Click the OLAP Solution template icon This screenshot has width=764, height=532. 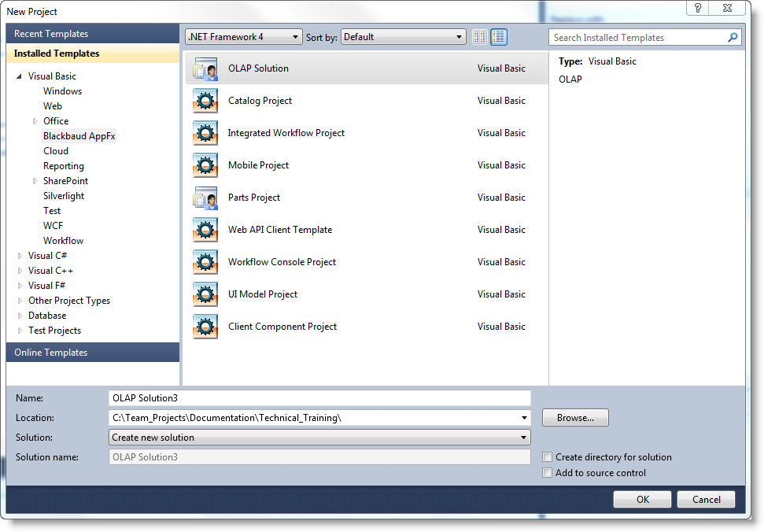205,68
